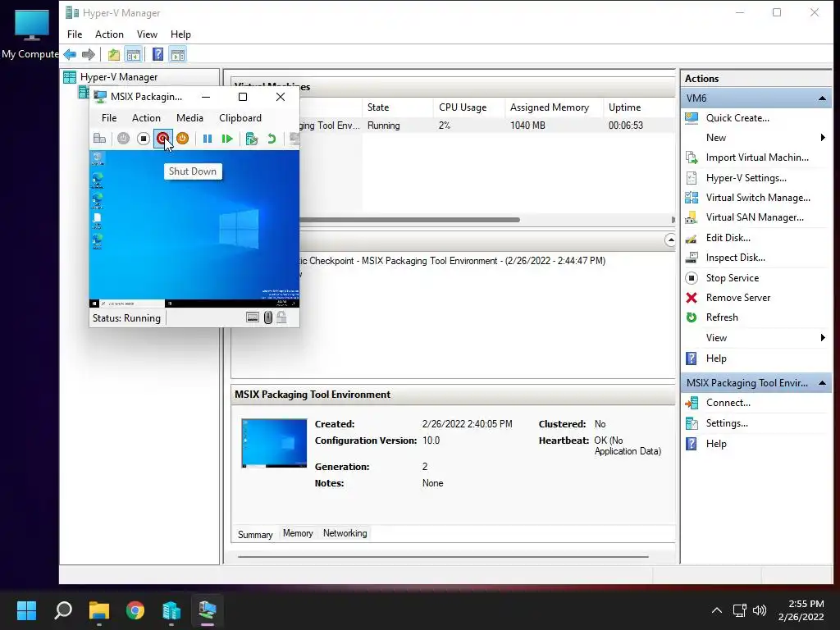Image resolution: width=840 pixels, height=630 pixels.
Task: Click the Checkpoint icon in VM toolbar
Action: point(251,139)
